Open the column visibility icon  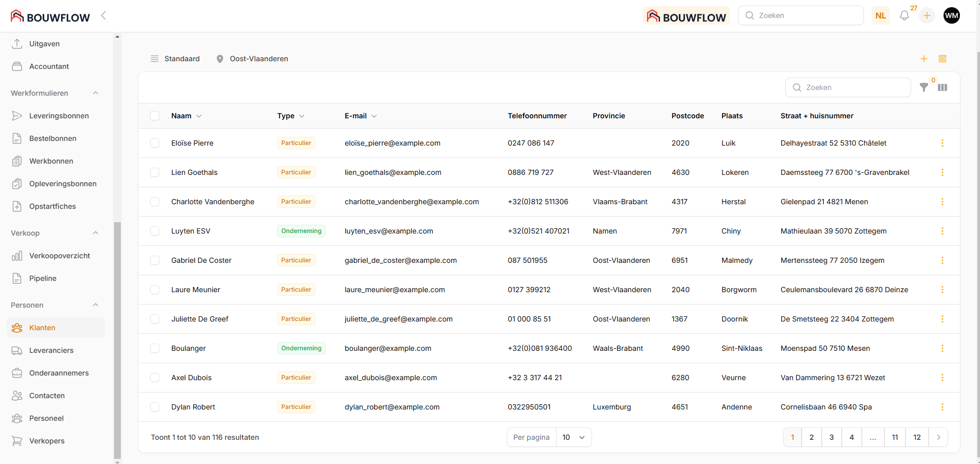click(x=942, y=87)
